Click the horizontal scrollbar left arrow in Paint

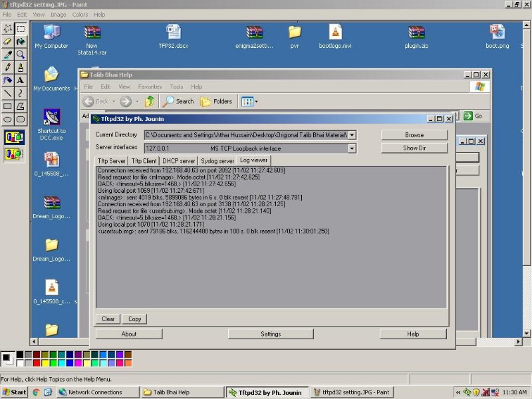[x=34, y=342]
